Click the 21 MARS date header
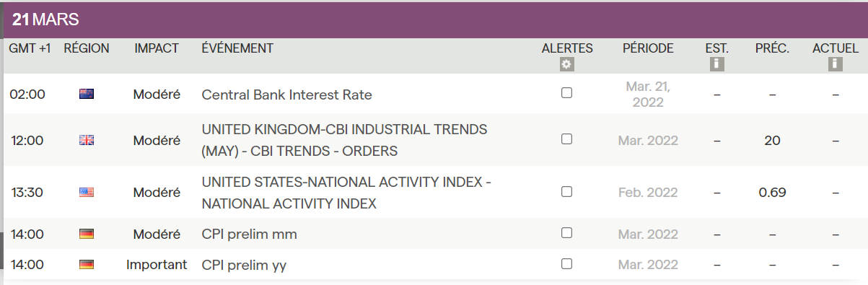The width and height of the screenshot is (868, 285). [45, 20]
